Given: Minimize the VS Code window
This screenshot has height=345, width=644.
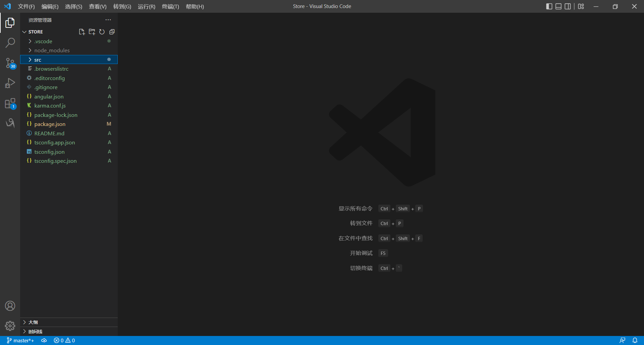Looking at the screenshot, I should pos(596,6).
